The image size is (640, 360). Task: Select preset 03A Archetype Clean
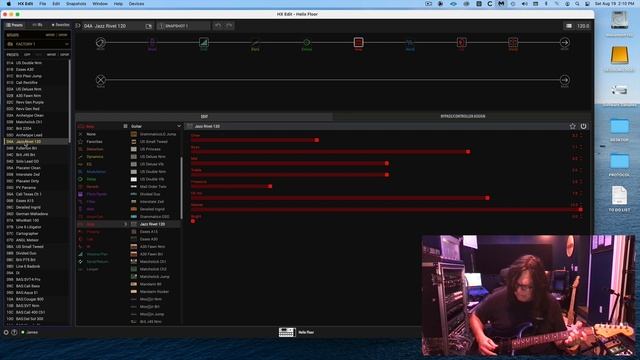[x=36, y=115]
